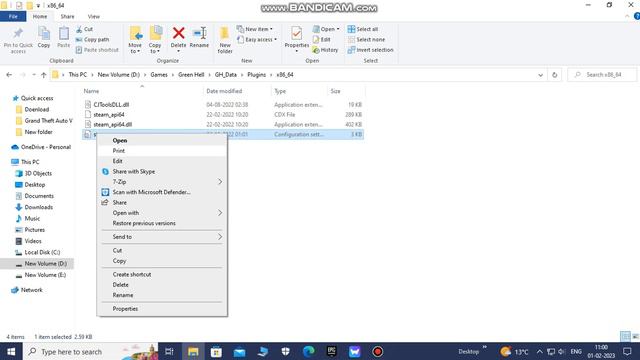
Task: Select the steam_api64.dll file
Action: coord(112,124)
